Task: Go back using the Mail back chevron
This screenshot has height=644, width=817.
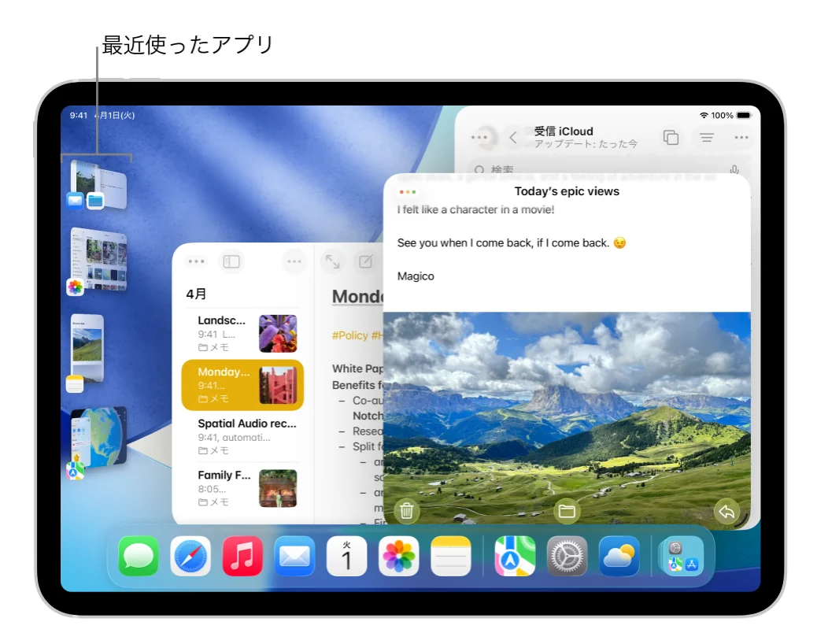Action: tap(513, 138)
